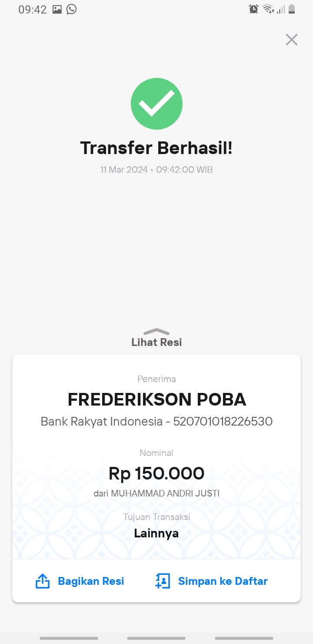The image size is (313, 644).
Task: Select Bagikan Resi
Action: point(91,581)
